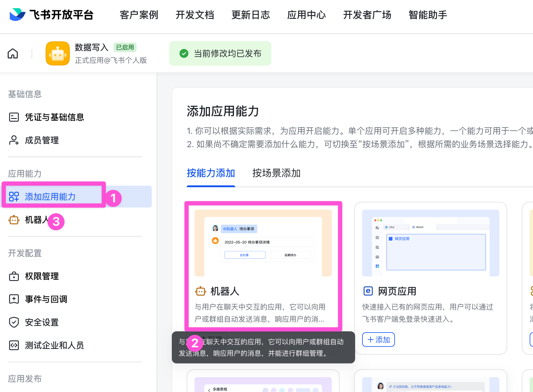533x392 pixels.
Task: Click the robot icon in 机器人 card title
Action: point(201,291)
